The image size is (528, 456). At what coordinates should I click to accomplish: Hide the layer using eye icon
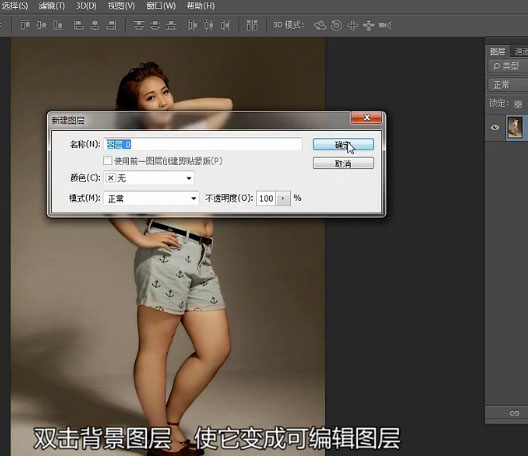coord(495,127)
